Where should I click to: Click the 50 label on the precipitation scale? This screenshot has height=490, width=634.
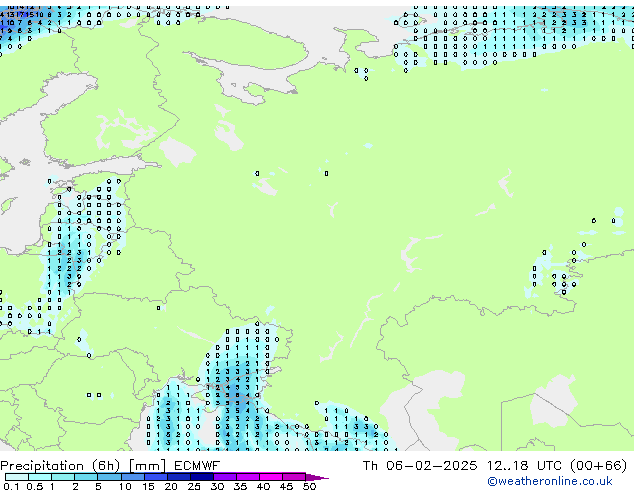[309, 486]
